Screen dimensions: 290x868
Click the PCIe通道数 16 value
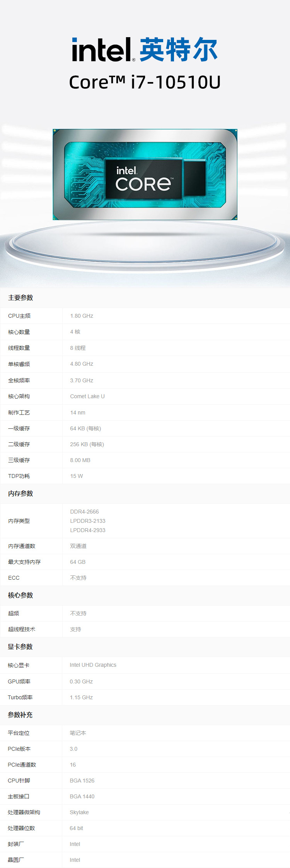pyautogui.click(x=73, y=765)
